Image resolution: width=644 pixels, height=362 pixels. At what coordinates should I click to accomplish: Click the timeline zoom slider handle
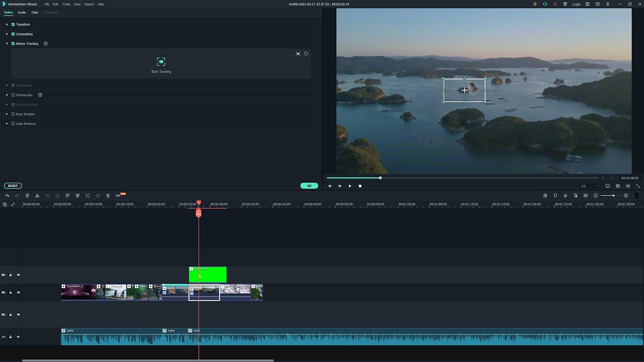pos(613,195)
